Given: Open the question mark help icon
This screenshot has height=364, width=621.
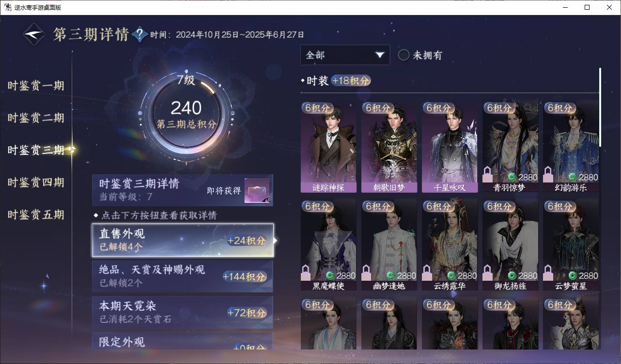Looking at the screenshot, I should 140,34.
